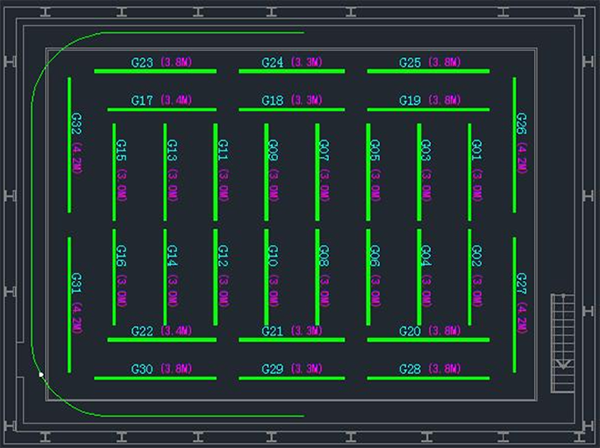Choose the G20 label
The width and height of the screenshot is (600, 448).
pyautogui.click(x=410, y=331)
